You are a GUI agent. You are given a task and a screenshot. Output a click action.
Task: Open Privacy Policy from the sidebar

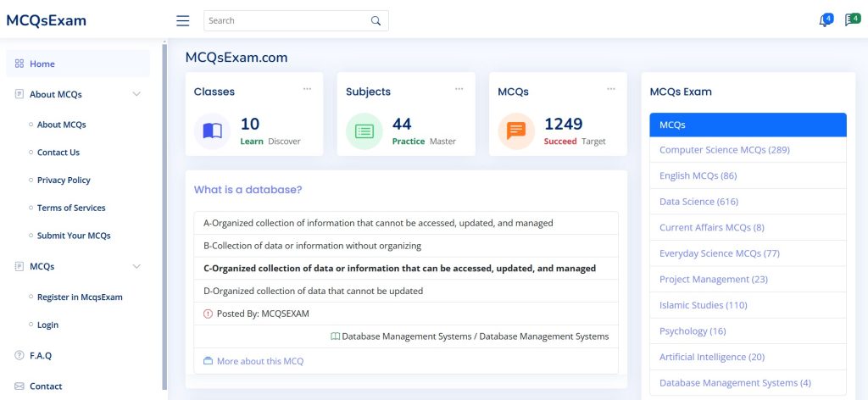(64, 180)
